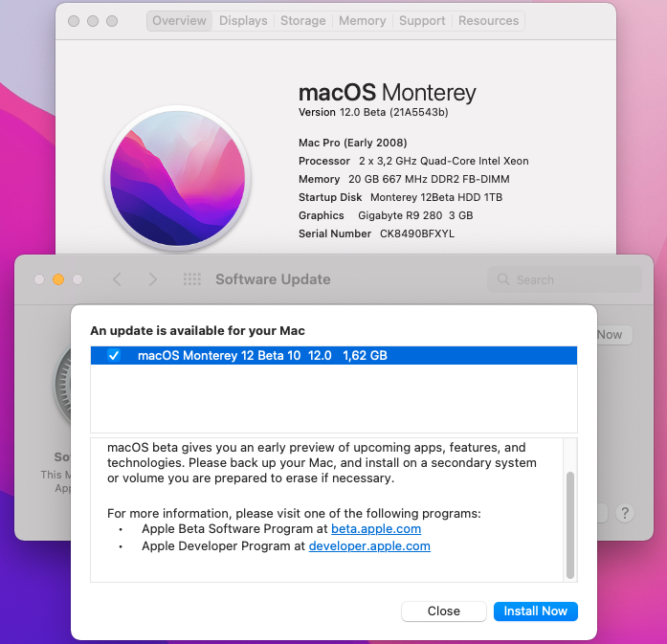Screen dimensions: 667x644
Task: Click the About This Mac close button
Action: 74,21
